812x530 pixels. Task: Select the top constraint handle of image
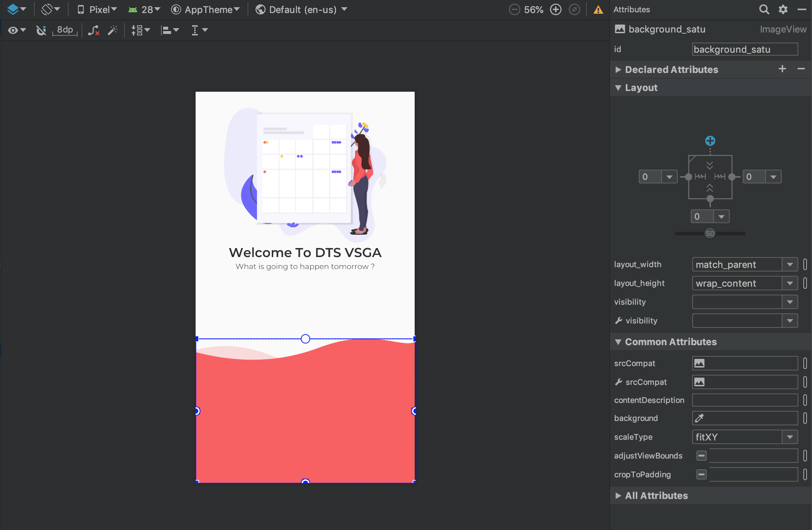305,339
